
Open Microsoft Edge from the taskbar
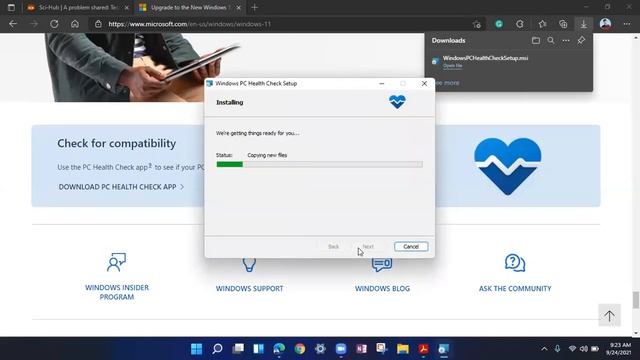279,349
